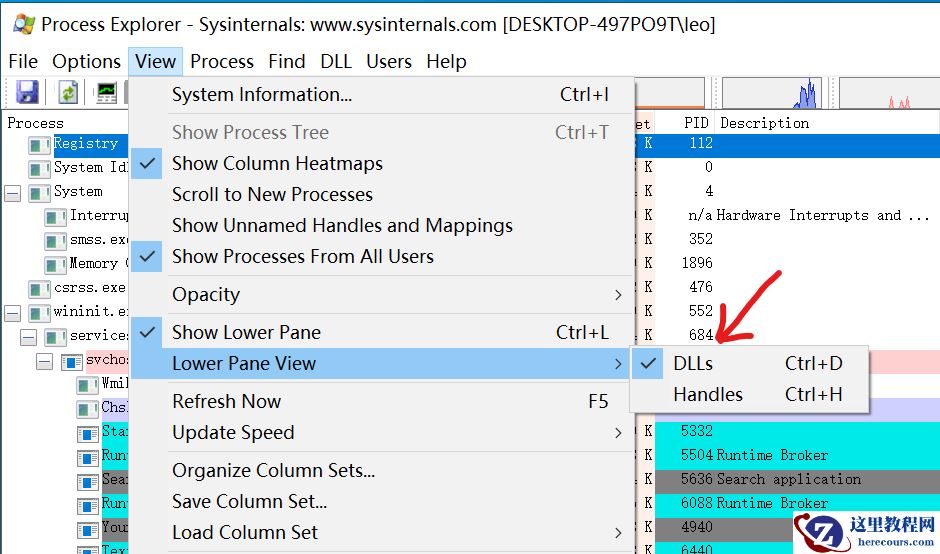Choose Save Column Set entry
The width and height of the screenshot is (940, 554).
point(382,501)
